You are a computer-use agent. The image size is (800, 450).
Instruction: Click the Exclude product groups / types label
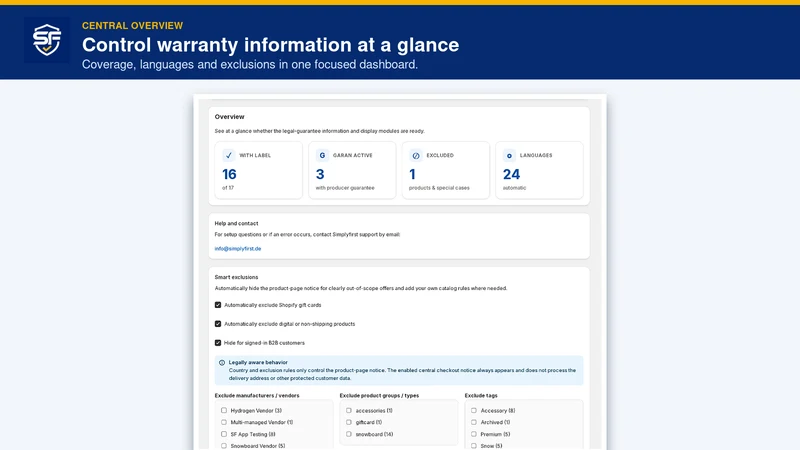click(x=379, y=395)
